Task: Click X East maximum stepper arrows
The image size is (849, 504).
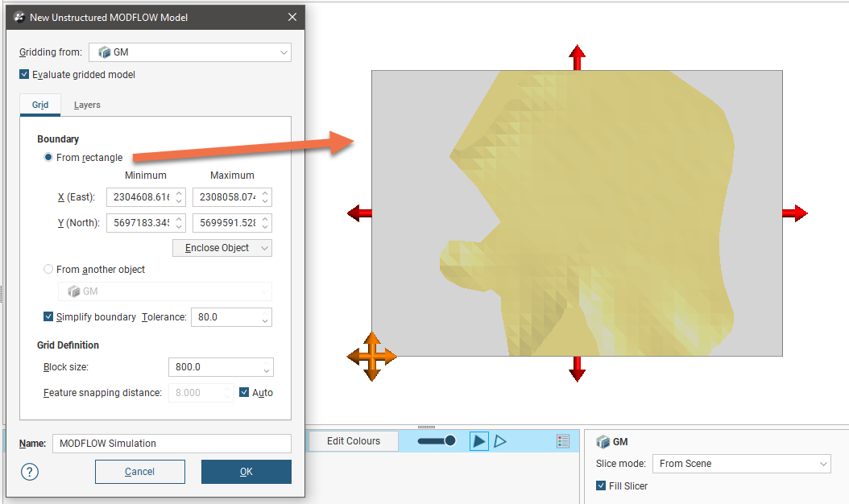Action: [x=265, y=197]
